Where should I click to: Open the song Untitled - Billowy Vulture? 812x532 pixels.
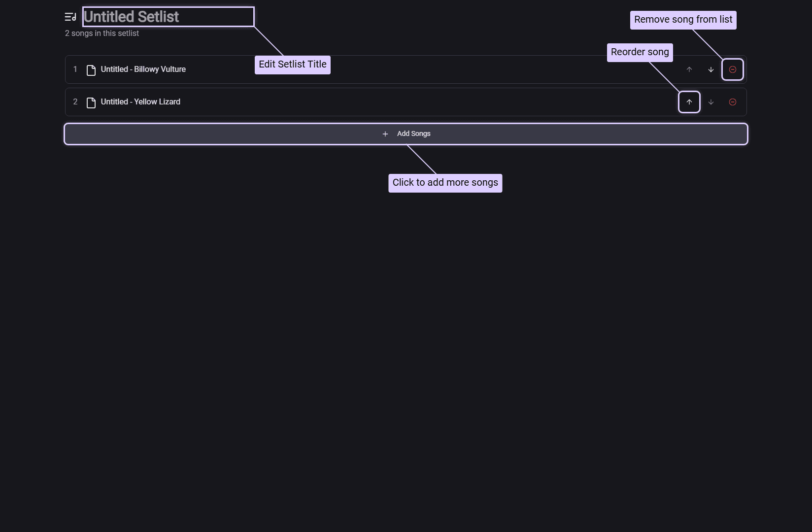click(143, 69)
